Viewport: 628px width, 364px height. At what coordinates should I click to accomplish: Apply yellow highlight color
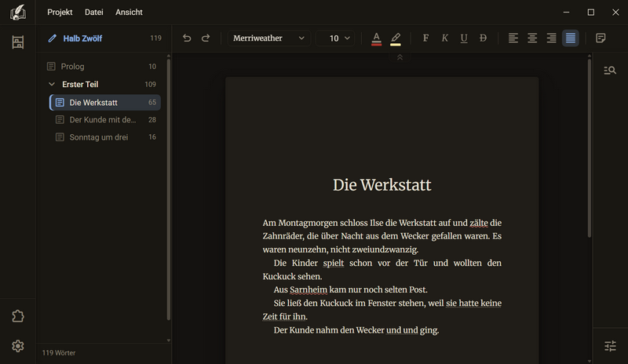[396, 39]
